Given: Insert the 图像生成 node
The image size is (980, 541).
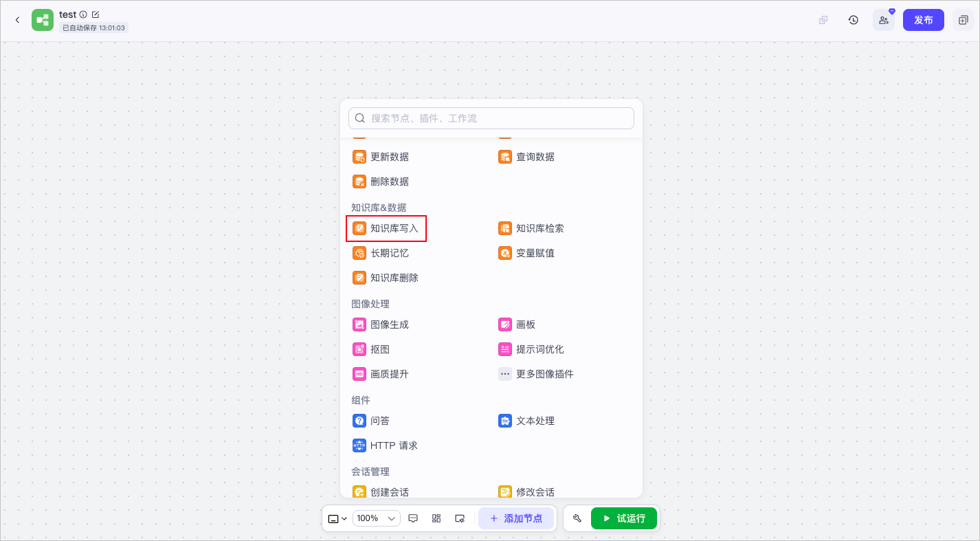Looking at the screenshot, I should [x=381, y=324].
